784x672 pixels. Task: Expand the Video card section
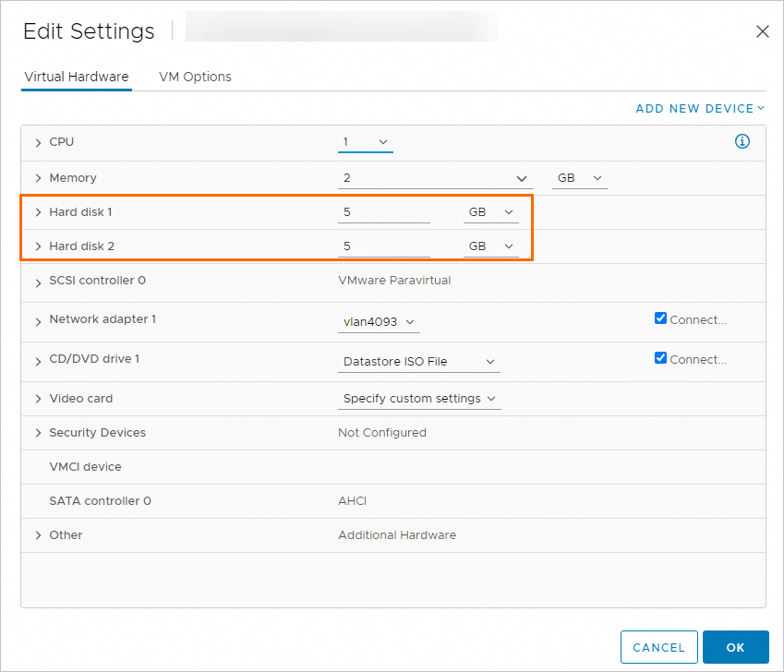(39, 399)
